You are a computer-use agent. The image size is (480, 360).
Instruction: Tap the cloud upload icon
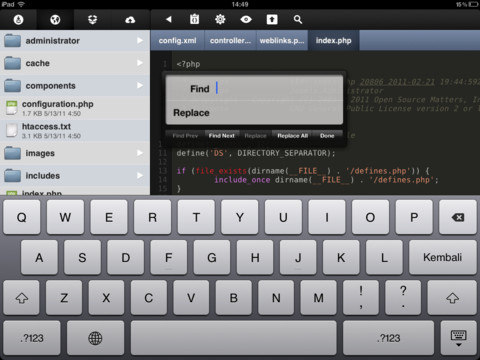click(x=130, y=20)
